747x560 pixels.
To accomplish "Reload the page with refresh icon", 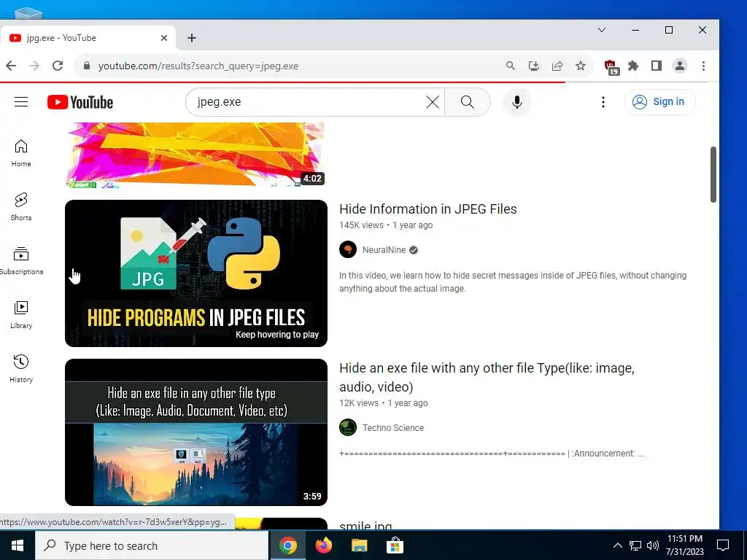I will (58, 66).
